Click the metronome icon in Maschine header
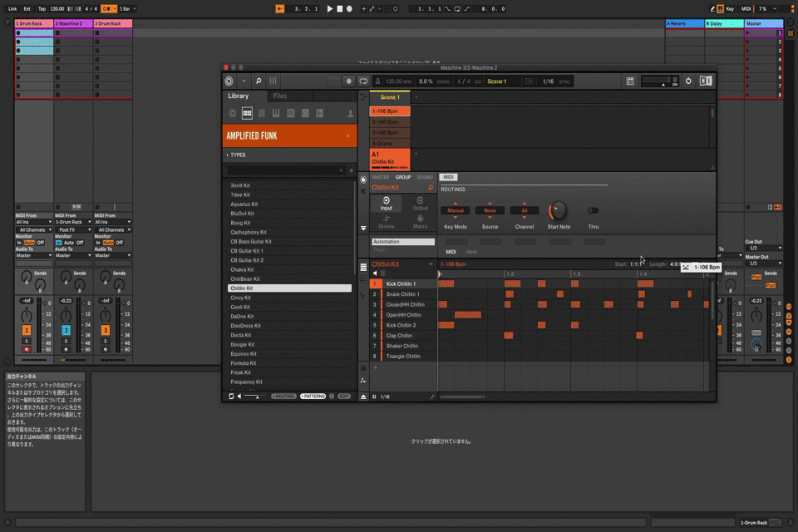798x532 pixels. click(377, 81)
